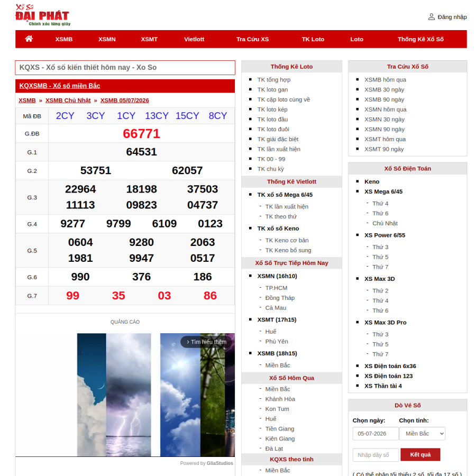Image resolution: width=476 pixels, height=476 pixels.
Task: Open XS Mega 6/45 link
Action: [x=383, y=192]
